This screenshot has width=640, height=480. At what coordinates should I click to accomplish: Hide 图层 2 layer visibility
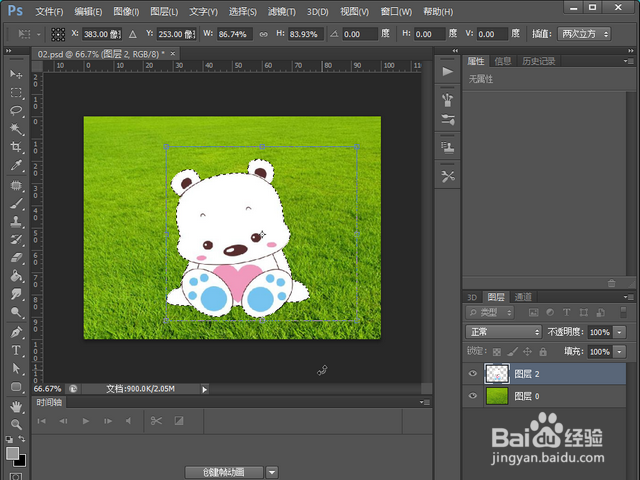[474, 374]
